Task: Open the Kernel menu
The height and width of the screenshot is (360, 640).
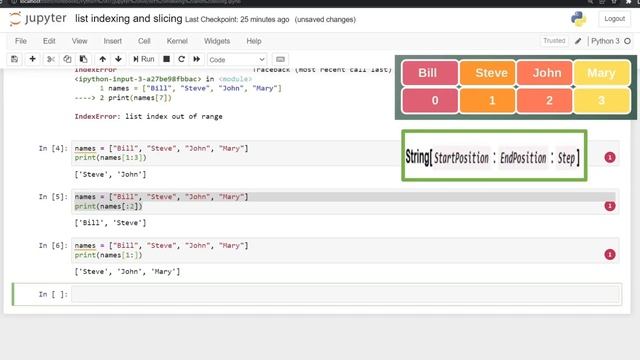Action: click(x=177, y=41)
